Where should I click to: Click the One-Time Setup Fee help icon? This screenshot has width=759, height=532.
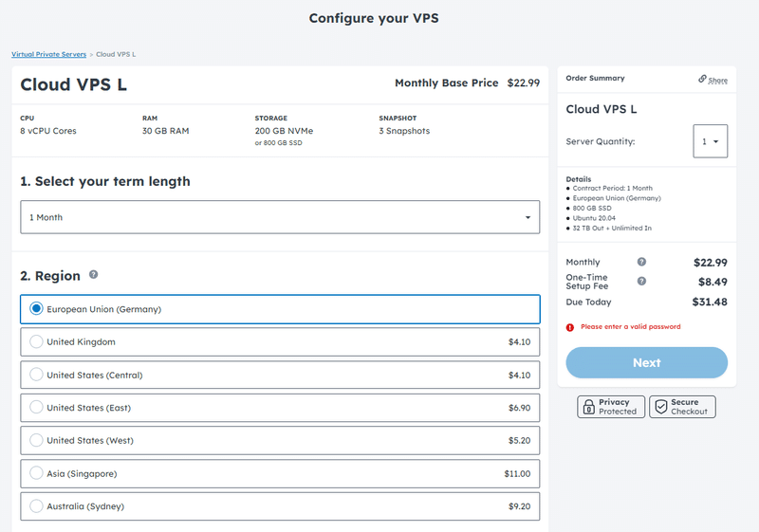point(641,281)
